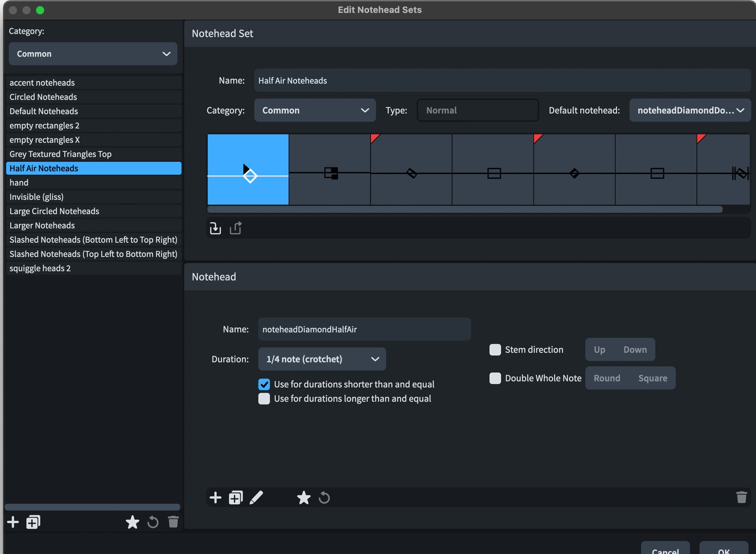The image size is (756, 554).
Task: Click the Cancel button
Action: pyautogui.click(x=665, y=550)
